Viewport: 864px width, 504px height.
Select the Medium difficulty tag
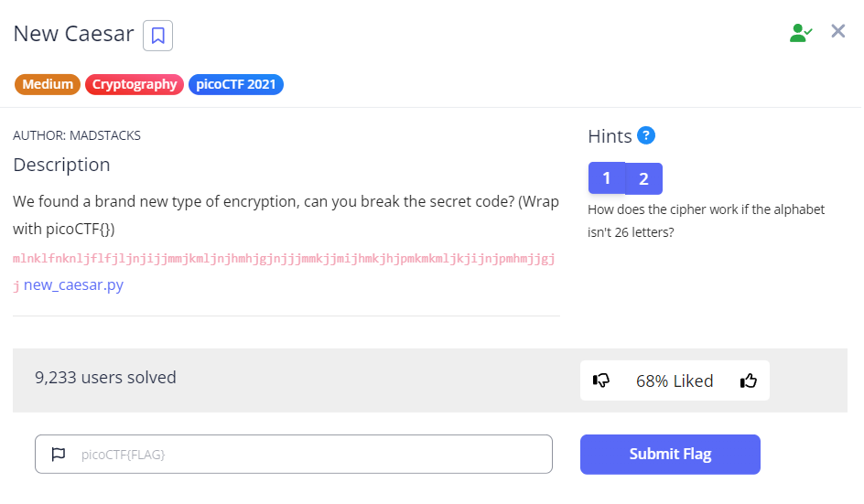(x=48, y=84)
